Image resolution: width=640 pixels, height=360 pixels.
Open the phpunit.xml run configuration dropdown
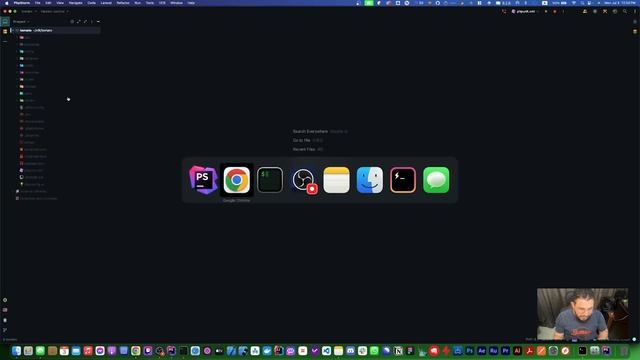(525, 11)
